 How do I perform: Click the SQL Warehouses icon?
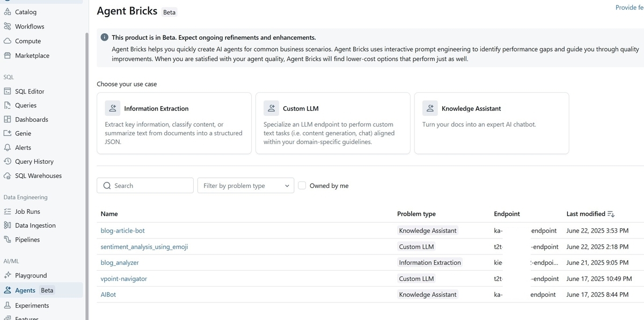[x=8, y=176]
